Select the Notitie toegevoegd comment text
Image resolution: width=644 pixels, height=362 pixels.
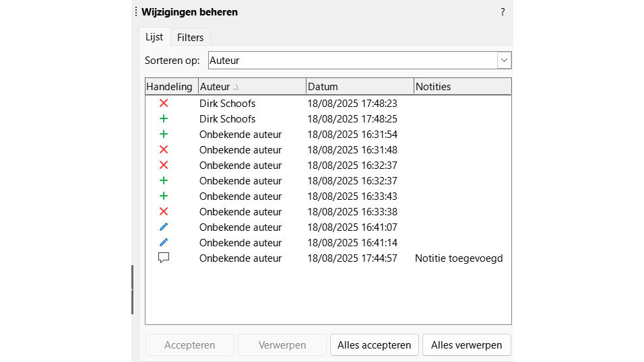pos(459,258)
